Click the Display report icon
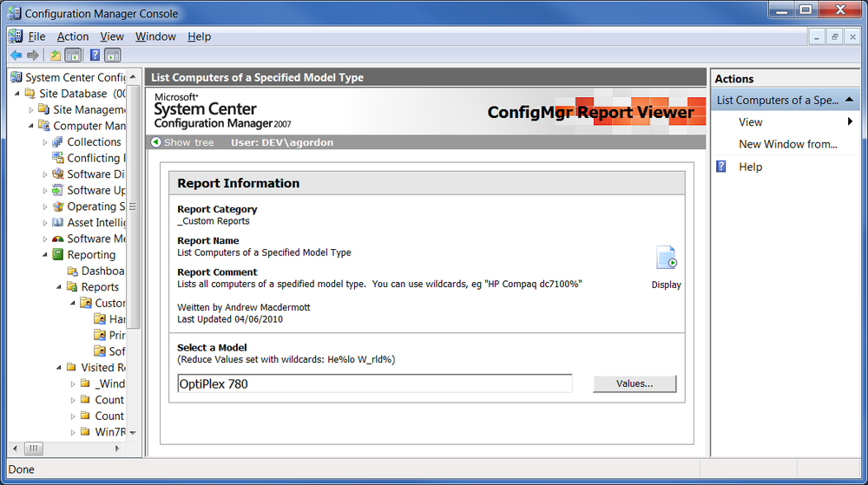 [x=667, y=258]
